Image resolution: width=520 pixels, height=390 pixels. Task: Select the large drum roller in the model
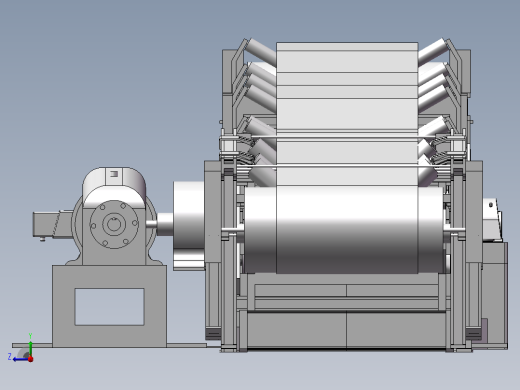coord(344,230)
